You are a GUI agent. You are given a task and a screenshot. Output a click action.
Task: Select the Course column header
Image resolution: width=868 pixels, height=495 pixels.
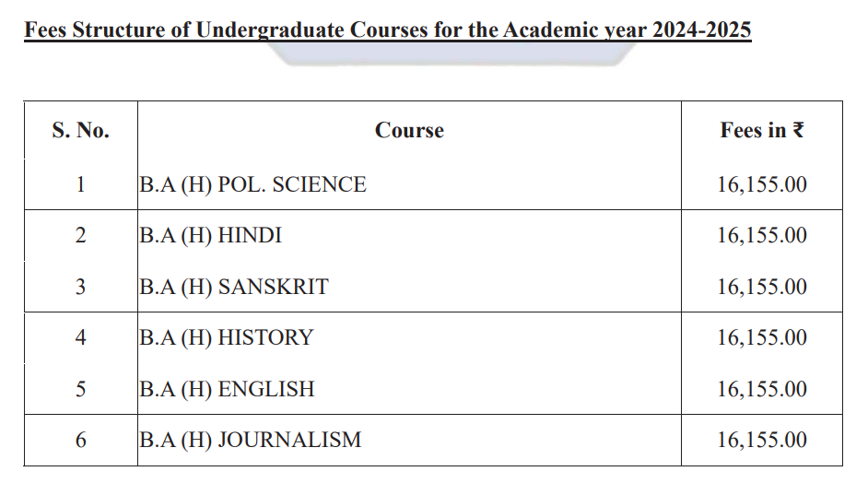tap(409, 130)
